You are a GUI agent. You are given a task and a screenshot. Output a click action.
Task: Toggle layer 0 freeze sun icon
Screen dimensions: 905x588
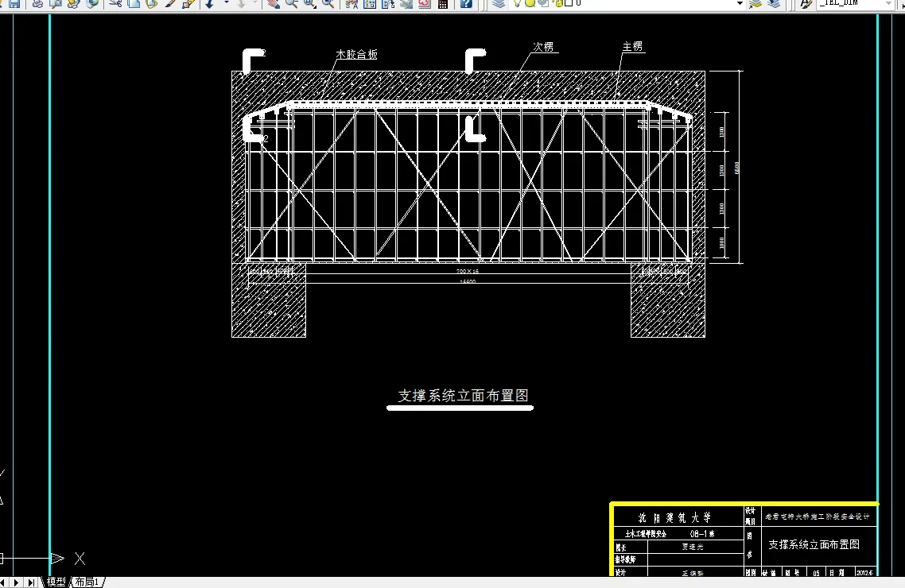(530, 3)
